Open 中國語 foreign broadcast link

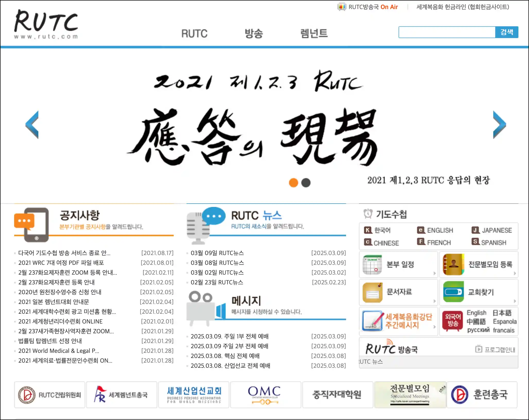pos(476,321)
